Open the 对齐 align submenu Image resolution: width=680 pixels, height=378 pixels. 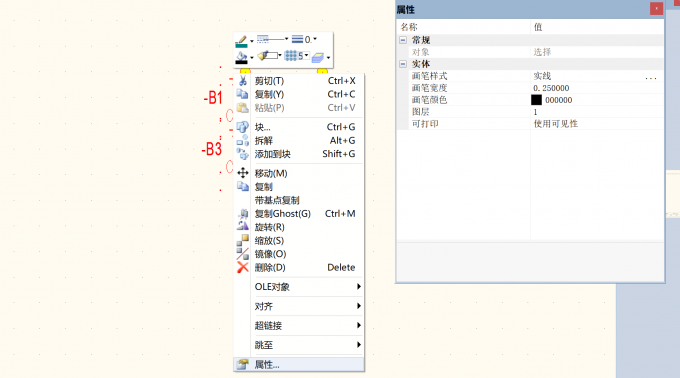click(x=299, y=306)
